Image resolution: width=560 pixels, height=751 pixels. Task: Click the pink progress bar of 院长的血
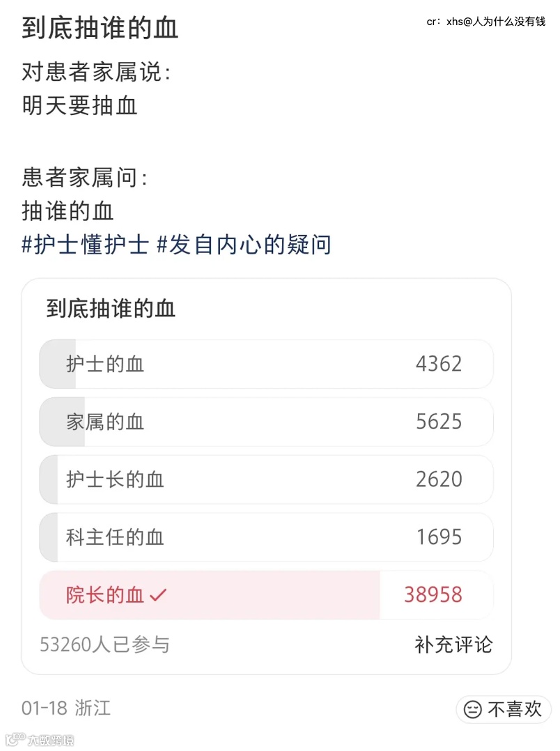click(279, 595)
